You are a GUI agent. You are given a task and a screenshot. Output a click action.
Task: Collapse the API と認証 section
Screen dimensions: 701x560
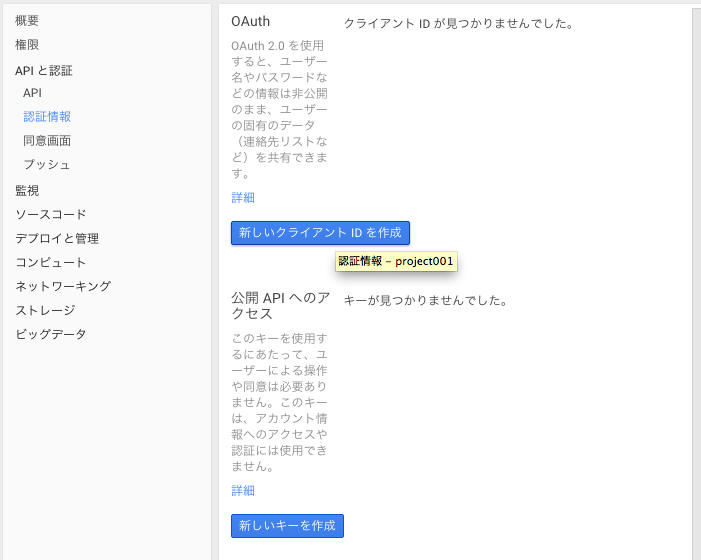(43, 70)
